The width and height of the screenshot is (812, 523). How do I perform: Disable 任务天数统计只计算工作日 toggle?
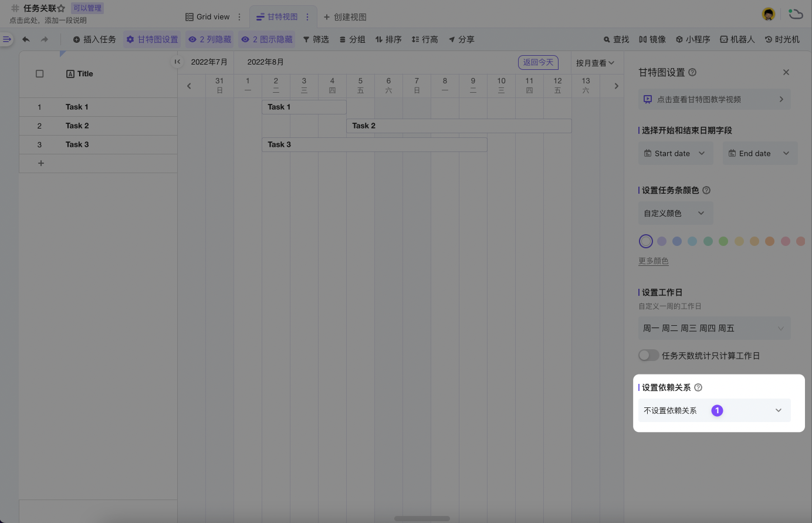point(648,355)
